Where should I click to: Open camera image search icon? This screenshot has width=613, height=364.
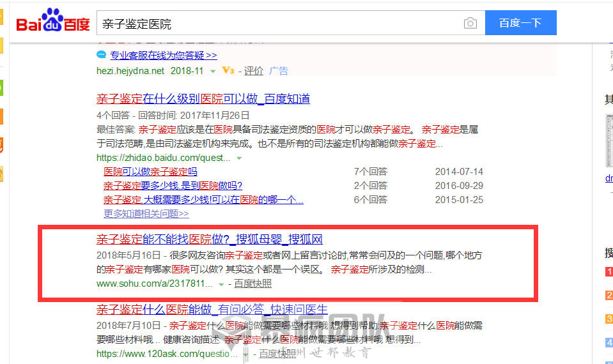tap(470, 23)
